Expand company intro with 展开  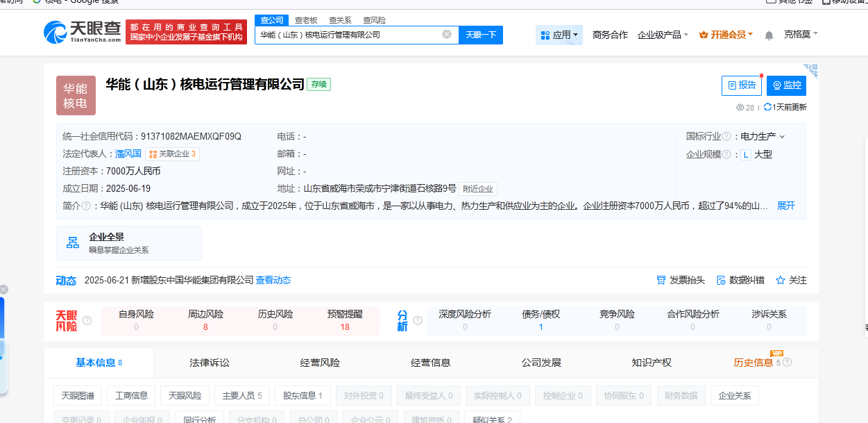(x=785, y=206)
